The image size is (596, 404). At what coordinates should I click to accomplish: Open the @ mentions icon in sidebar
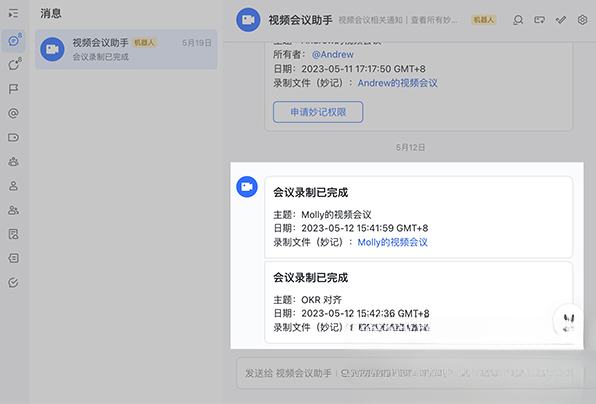click(x=13, y=113)
